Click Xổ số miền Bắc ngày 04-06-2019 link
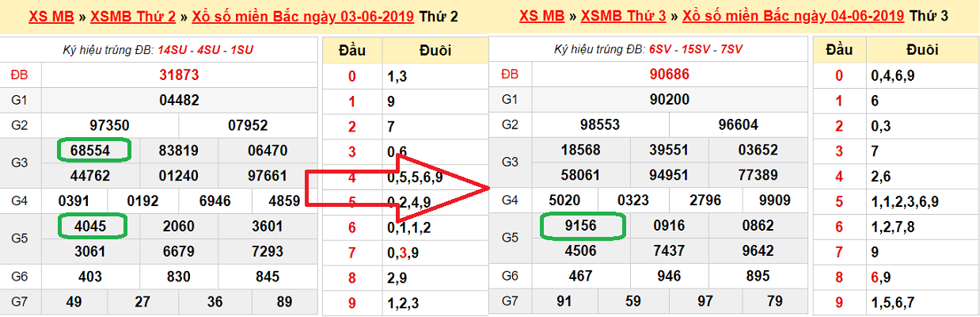Viewport: 980px width, 317px height. click(x=793, y=16)
